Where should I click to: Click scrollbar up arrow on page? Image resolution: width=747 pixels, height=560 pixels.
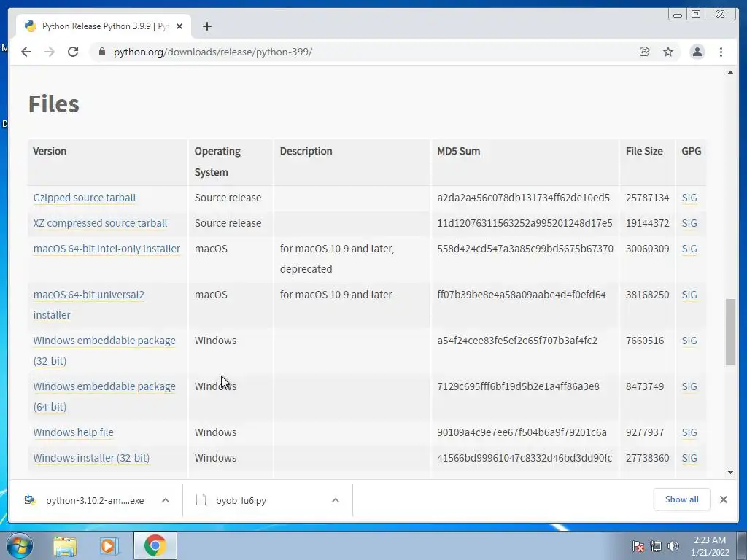pos(730,72)
